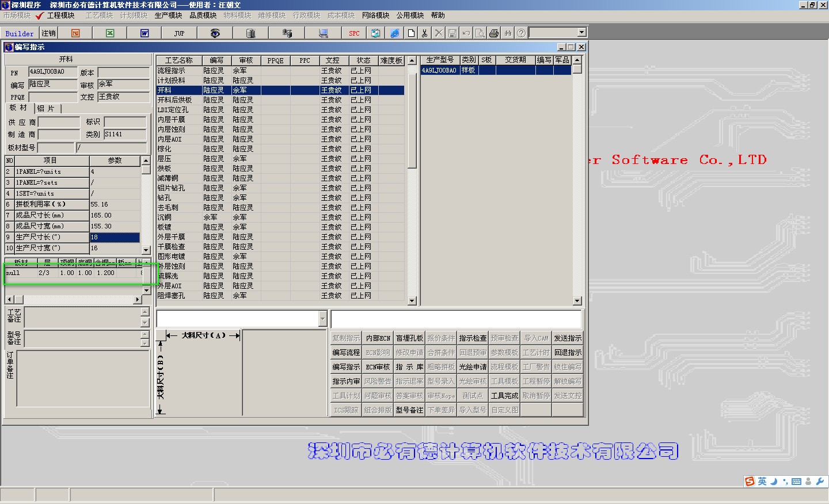Click the 工艺名称 column header
Viewport: 829px width, 504px height.
click(178, 60)
